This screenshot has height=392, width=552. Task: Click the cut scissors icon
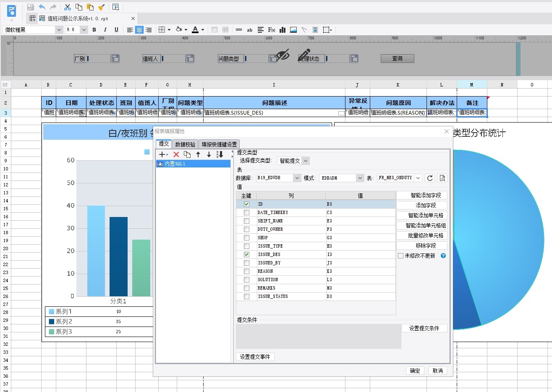coord(67,7)
